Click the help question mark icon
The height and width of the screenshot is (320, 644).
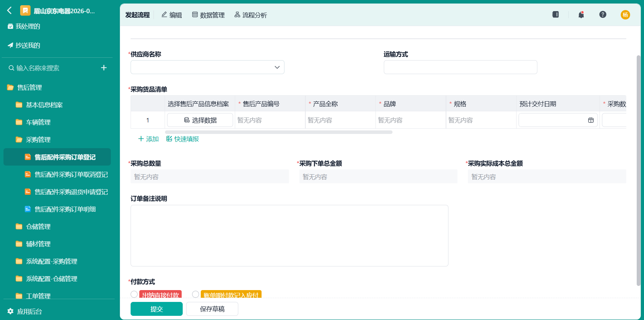[603, 14]
